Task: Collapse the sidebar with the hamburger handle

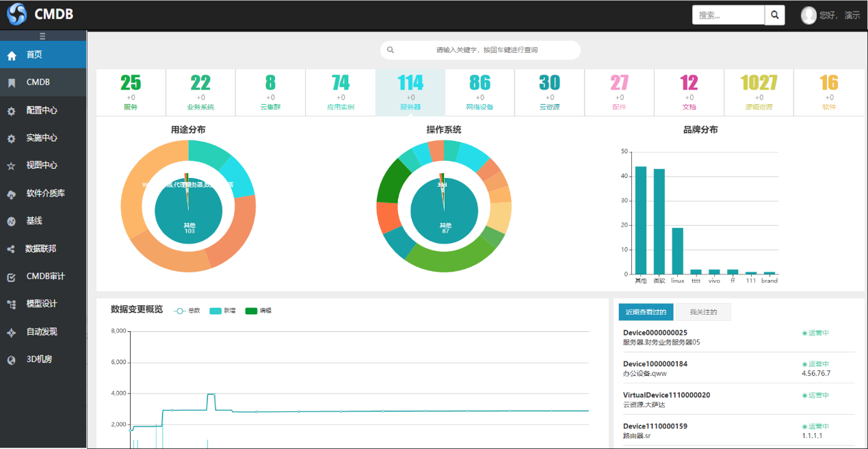Action: 42,36
